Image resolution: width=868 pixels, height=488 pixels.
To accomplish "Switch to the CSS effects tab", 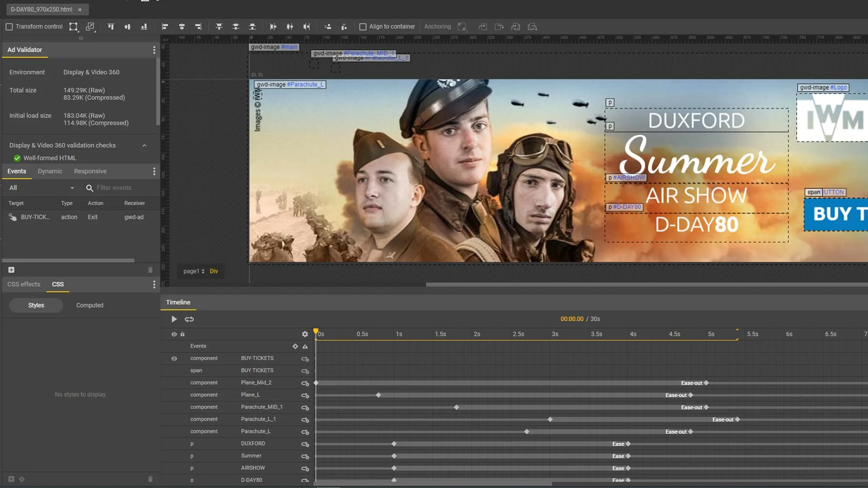I will pyautogui.click(x=24, y=284).
